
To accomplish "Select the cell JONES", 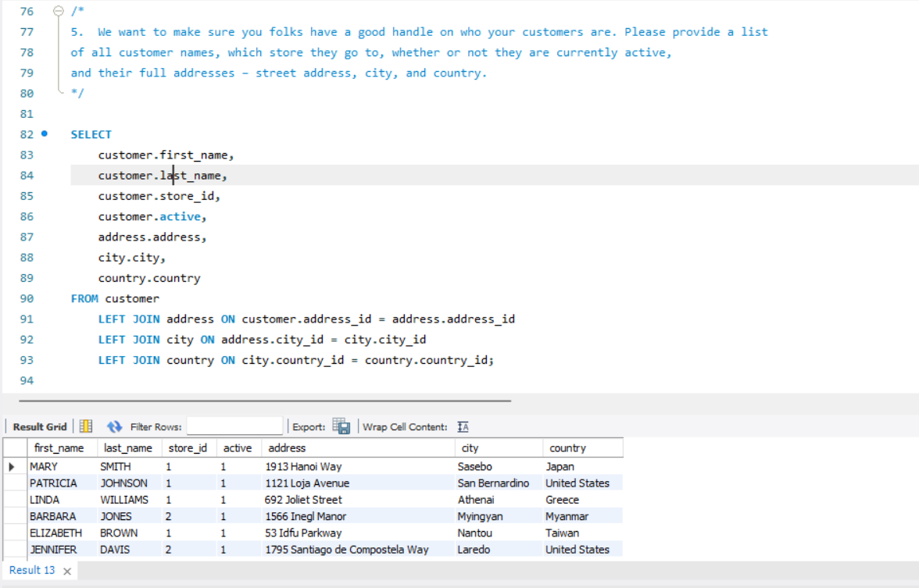I will 130,517.
